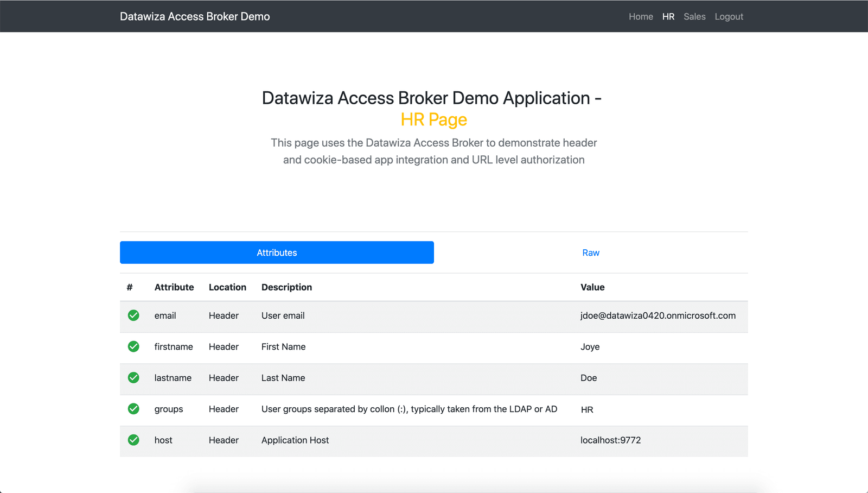Select the email attribute name cell

pos(165,315)
